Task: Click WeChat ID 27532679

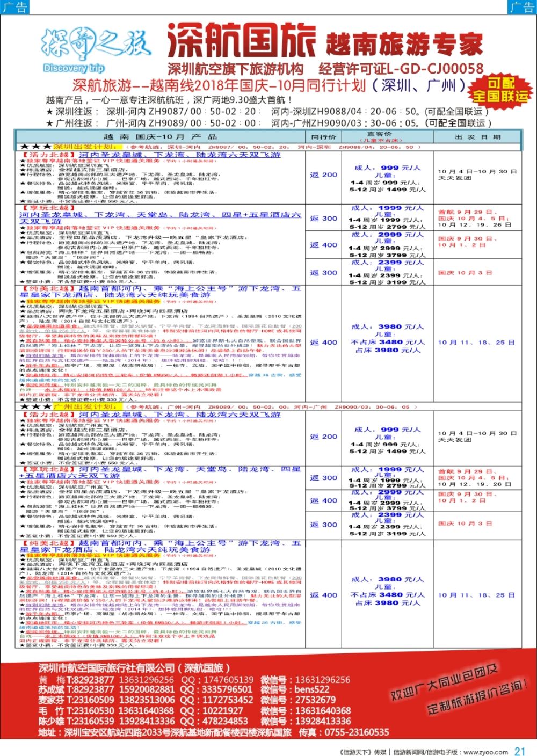Action: (316, 700)
